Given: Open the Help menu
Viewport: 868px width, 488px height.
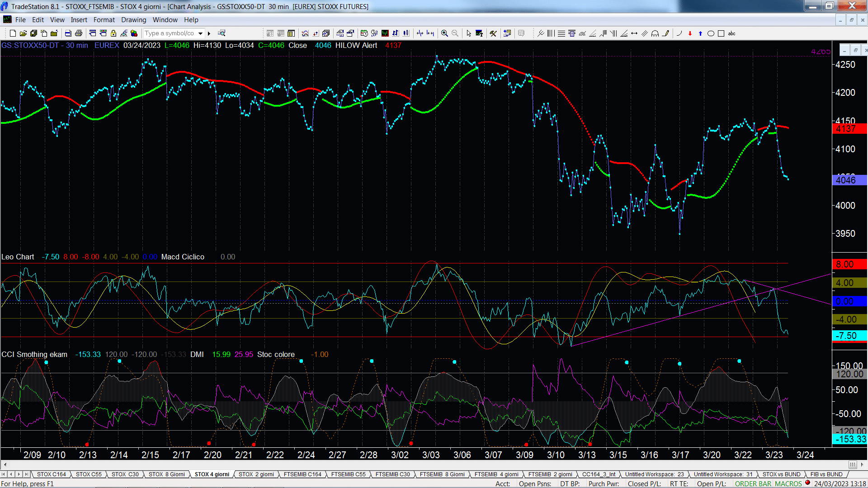Looking at the screenshot, I should coord(191,20).
